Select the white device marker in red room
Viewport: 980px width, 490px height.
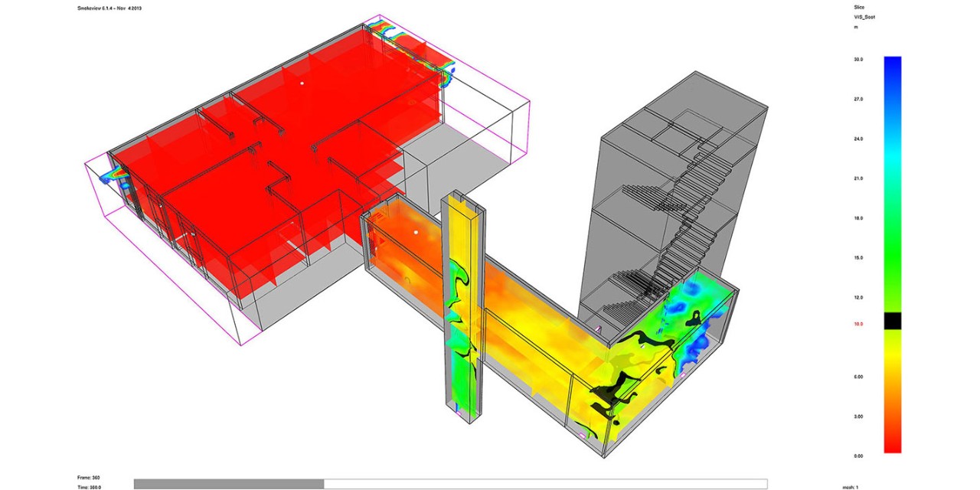click(302, 83)
